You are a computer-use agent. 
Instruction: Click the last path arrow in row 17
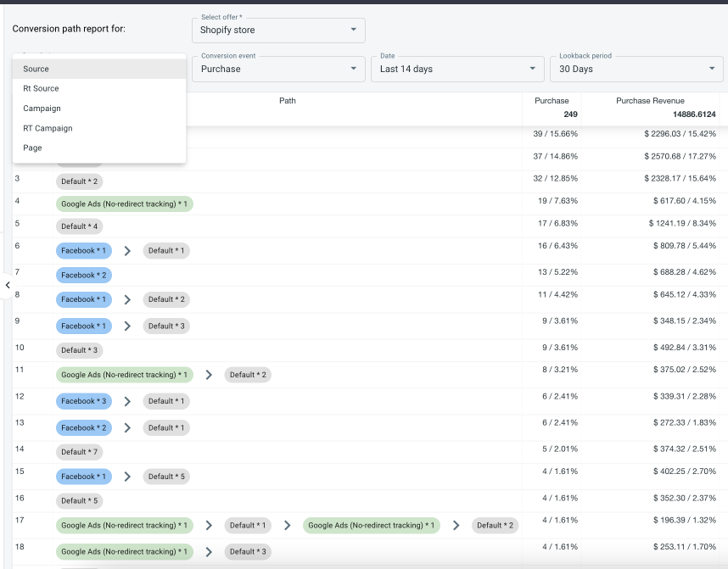456,526
